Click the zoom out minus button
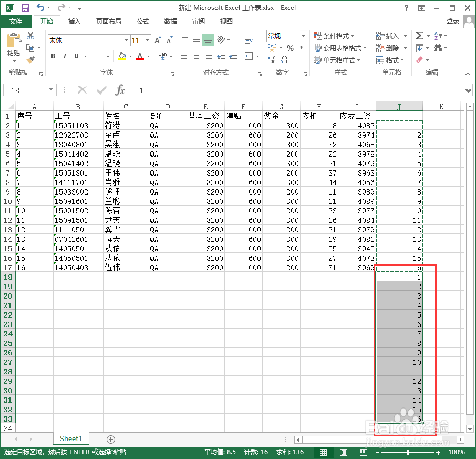476x459 pixels. [378, 452]
